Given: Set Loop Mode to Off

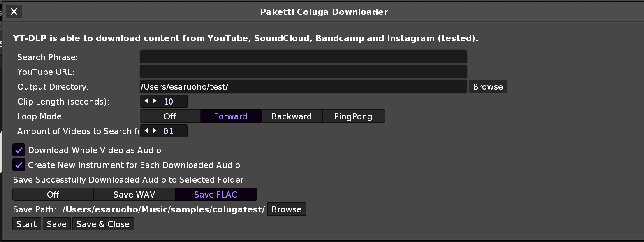Looking at the screenshot, I should click(x=170, y=116).
